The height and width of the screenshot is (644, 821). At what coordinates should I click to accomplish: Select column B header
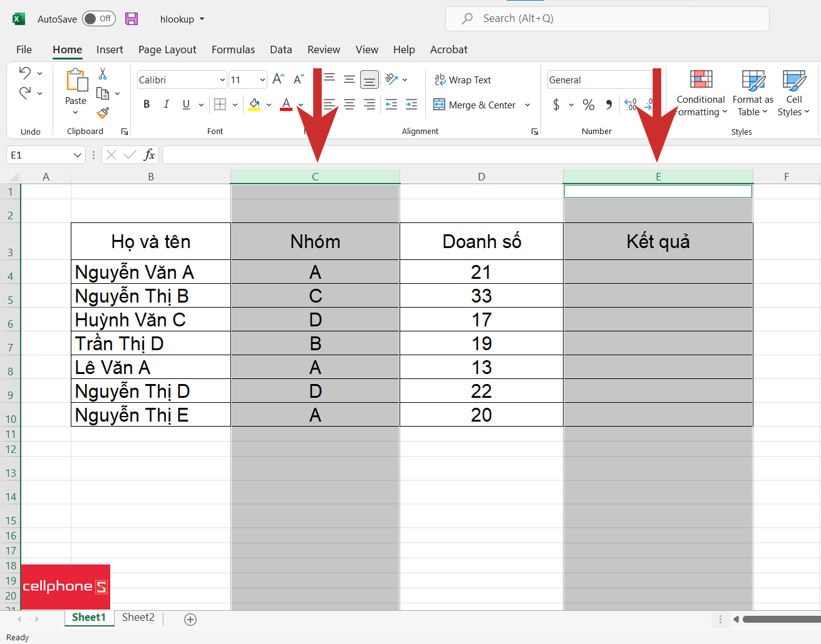151,177
